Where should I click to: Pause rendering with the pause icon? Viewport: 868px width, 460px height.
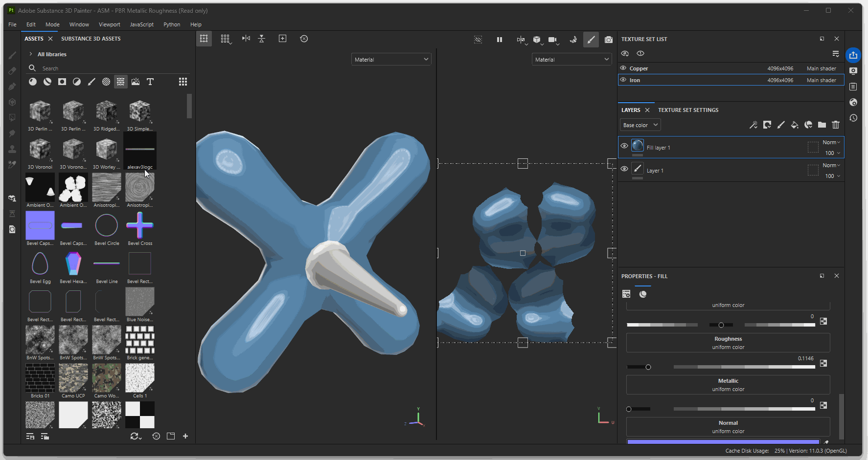pyautogui.click(x=499, y=40)
